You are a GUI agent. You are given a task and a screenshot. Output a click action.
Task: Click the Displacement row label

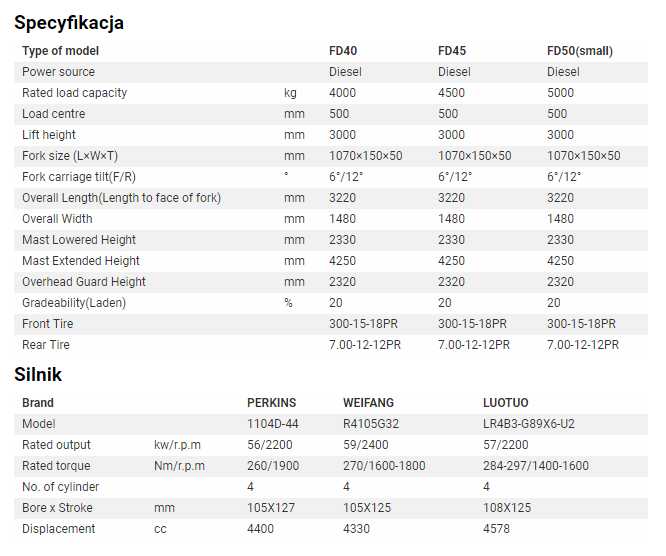tap(59, 529)
